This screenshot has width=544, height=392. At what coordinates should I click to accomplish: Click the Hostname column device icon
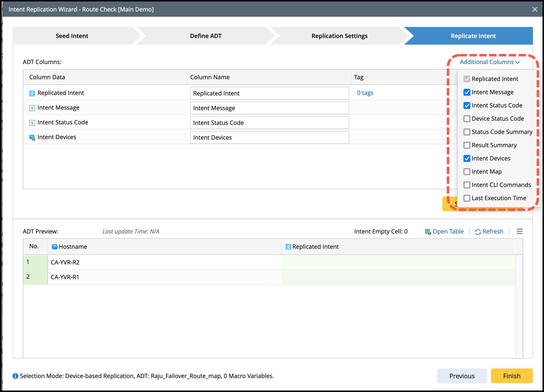(54, 247)
